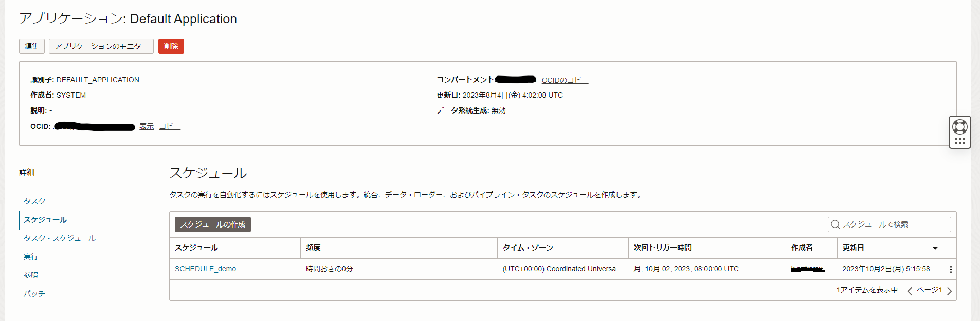Select タスク・スケジュール in side menu
The height and width of the screenshot is (321, 980).
pyautogui.click(x=60, y=238)
